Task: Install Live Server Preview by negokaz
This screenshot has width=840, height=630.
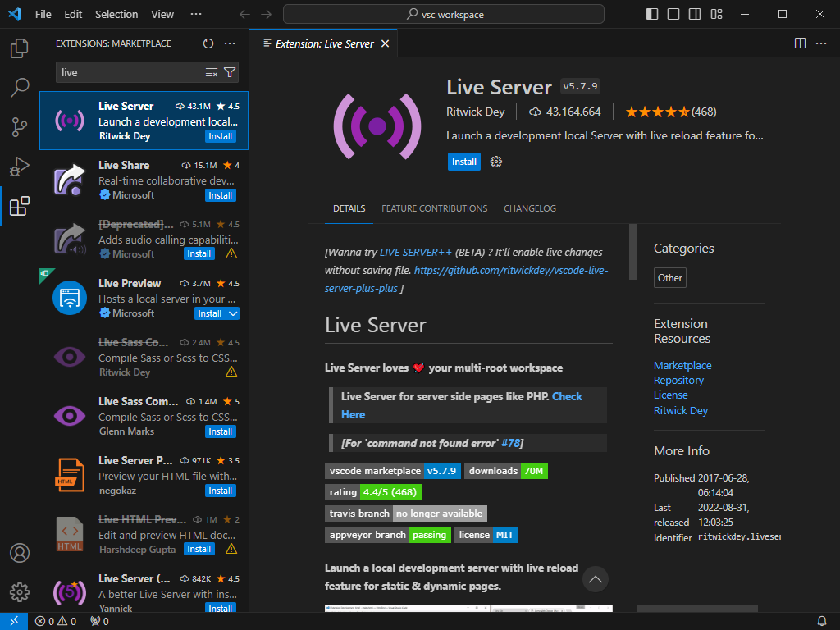Action: tap(220, 491)
